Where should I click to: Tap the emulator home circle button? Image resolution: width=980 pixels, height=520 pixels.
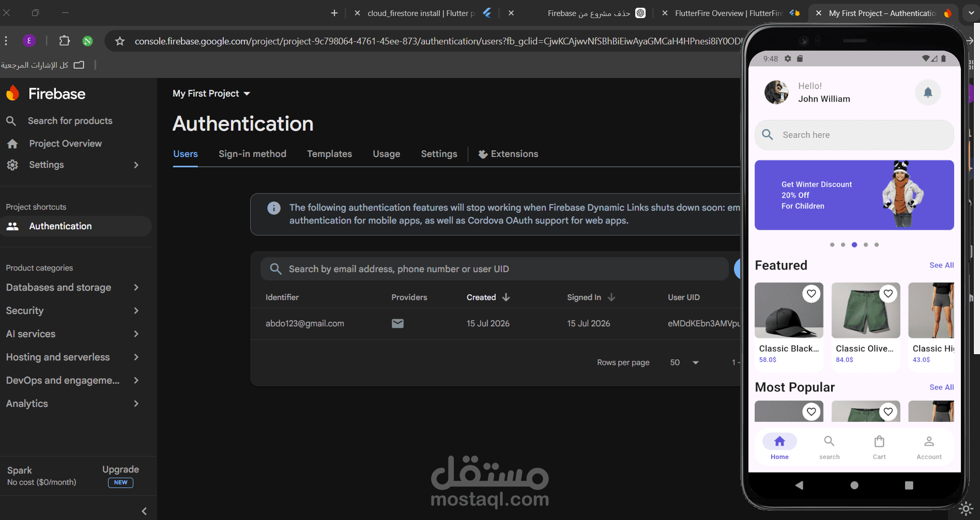pos(854,485)
